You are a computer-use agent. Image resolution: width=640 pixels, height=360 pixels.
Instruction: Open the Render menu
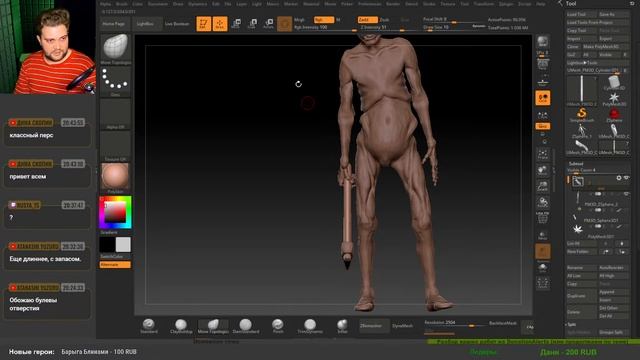tap(393, 4)
